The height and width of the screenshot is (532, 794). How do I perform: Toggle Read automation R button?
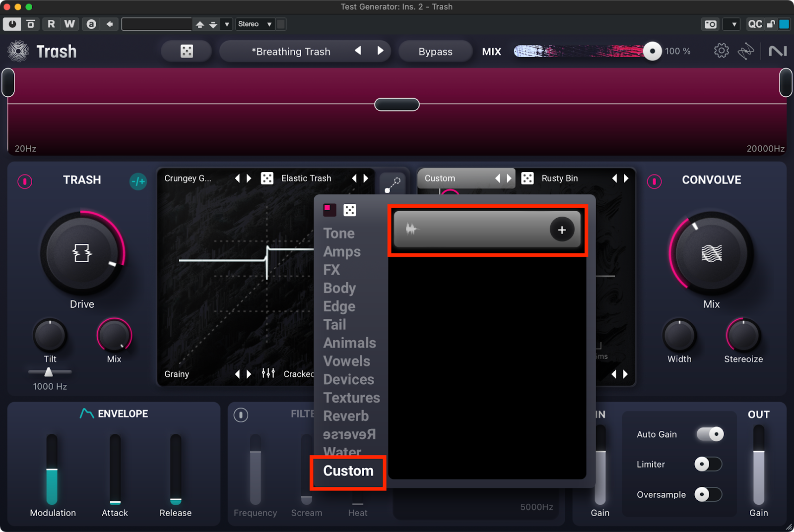51,24
